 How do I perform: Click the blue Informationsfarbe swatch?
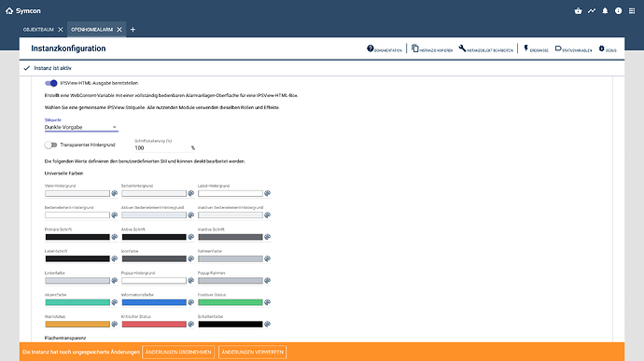(x=154, y=302)
